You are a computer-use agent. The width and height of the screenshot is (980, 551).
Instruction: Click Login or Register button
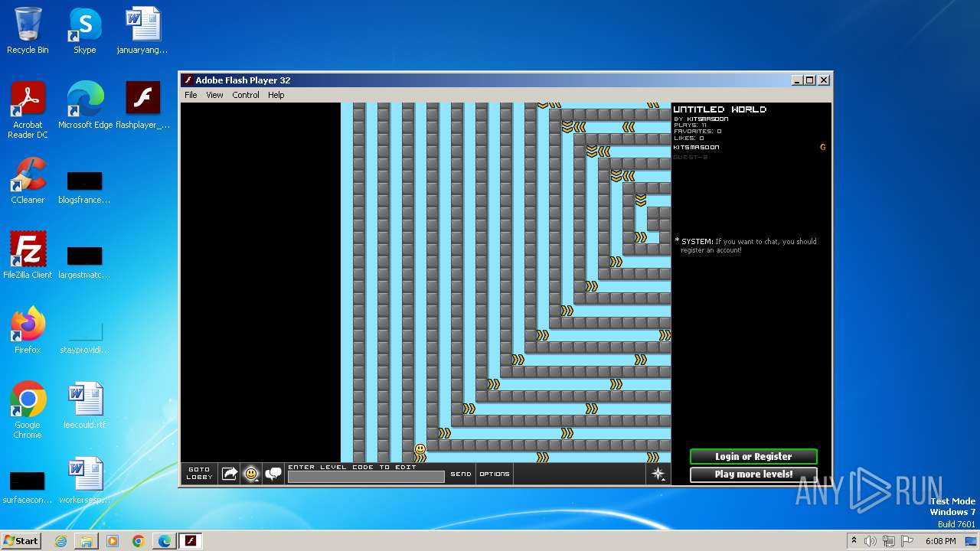click(x=753, y=457)
